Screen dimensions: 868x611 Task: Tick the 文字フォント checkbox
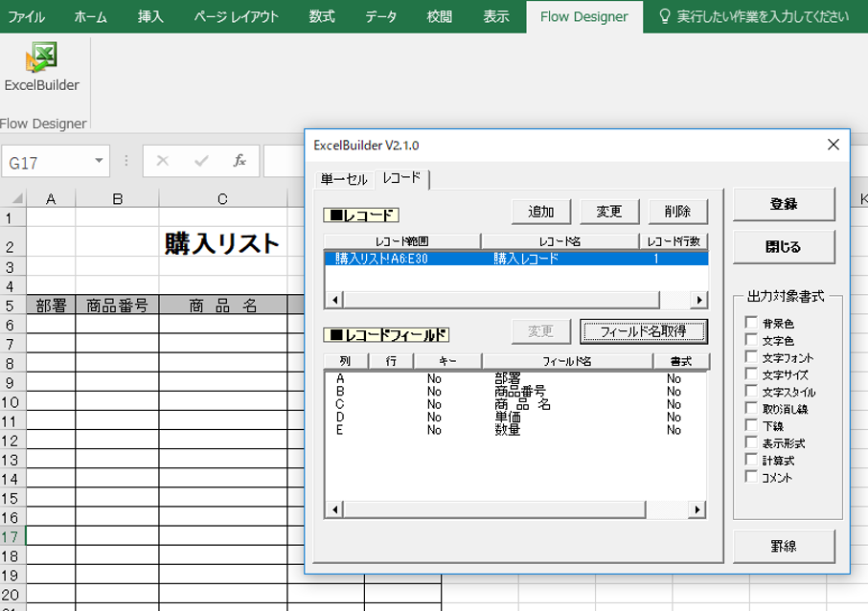[x=751, y=357]
